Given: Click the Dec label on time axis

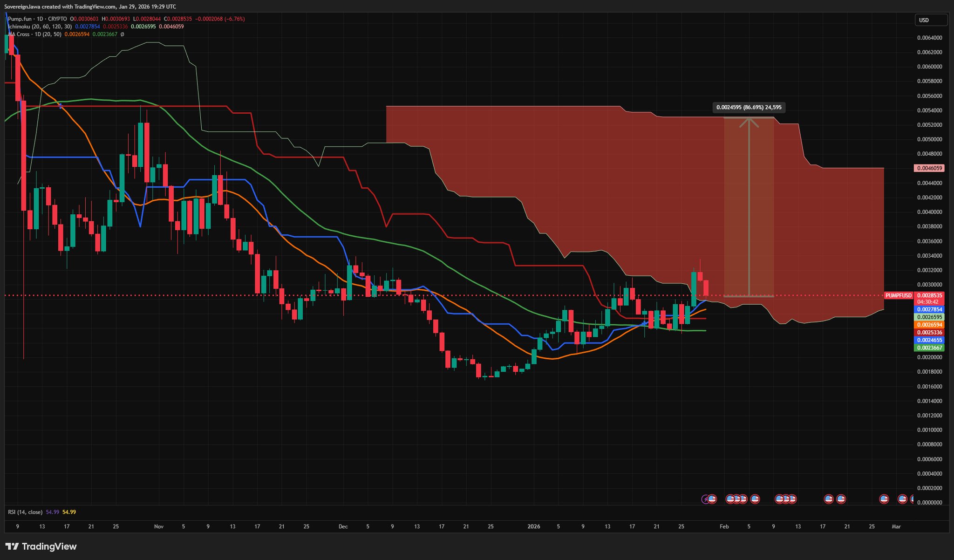Looking at the screenshot, I should click(x=343, y=526).
